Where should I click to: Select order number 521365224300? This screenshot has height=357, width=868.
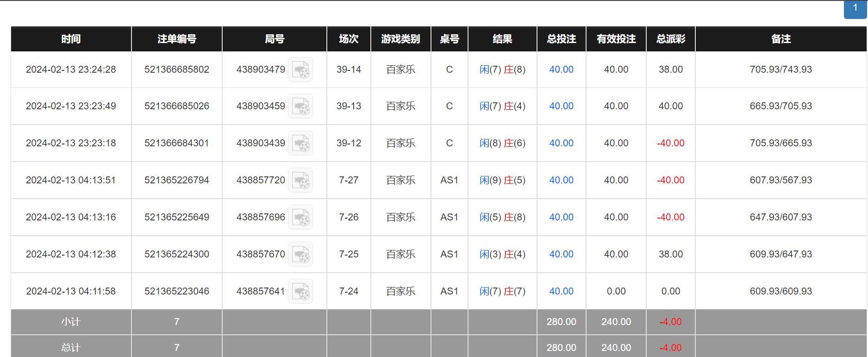point(177,254)
